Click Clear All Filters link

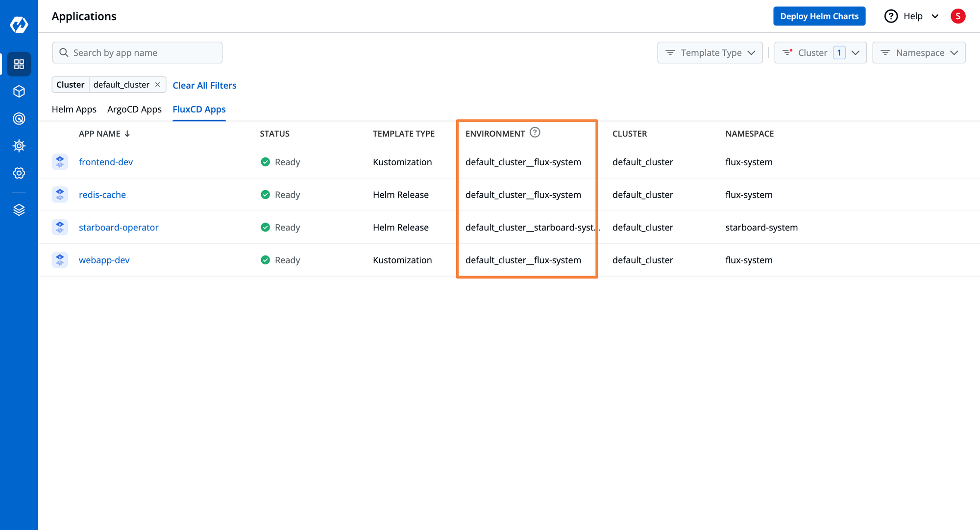204,85
